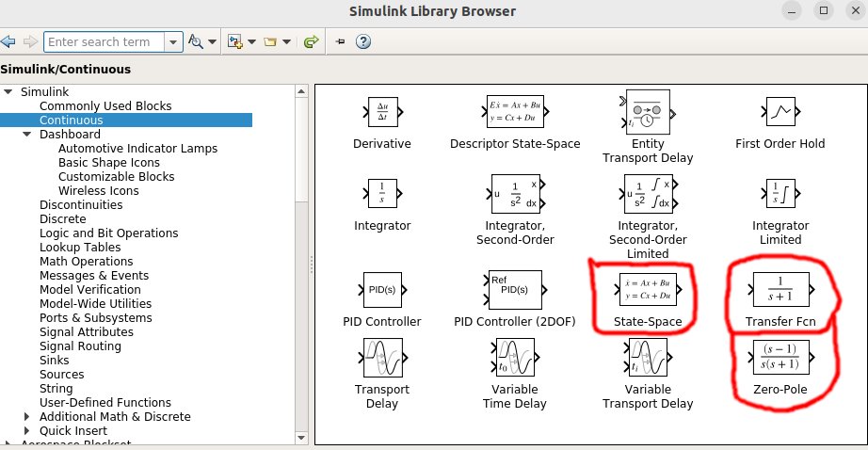The height and width of the screenshot is (450, 868).
Task: Open help with question mark icon
Action: click(x=363, y=41)
